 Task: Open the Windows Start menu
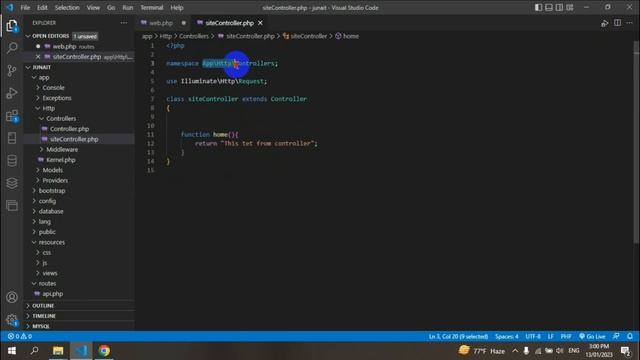tap(12, 351)
